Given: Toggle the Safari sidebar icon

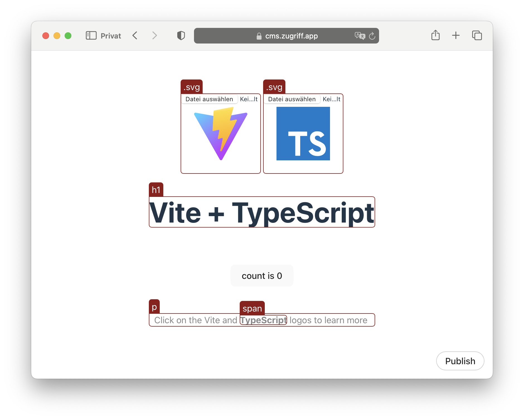Looking at the screenshot, I should (x=91, y=36).
